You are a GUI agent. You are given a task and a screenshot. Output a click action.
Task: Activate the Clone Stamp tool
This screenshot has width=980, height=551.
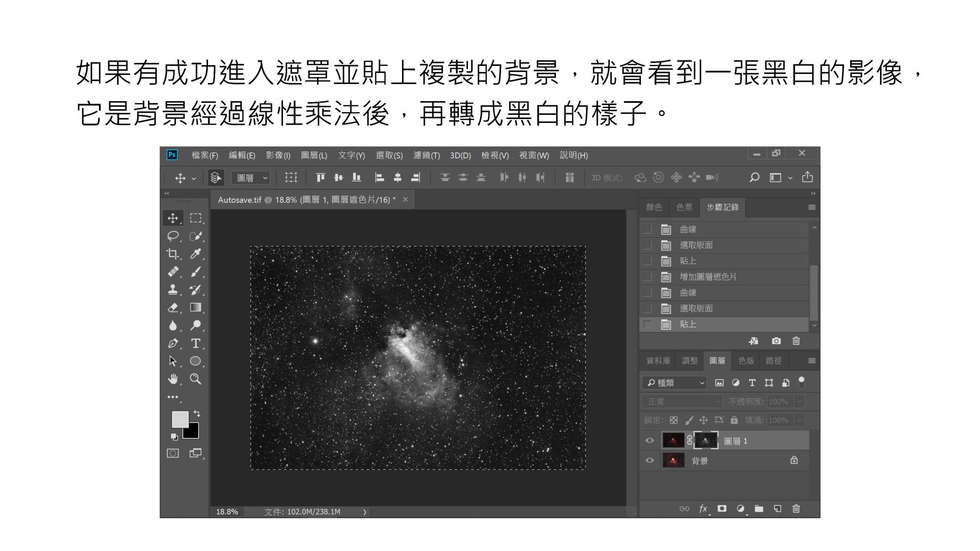173,290
